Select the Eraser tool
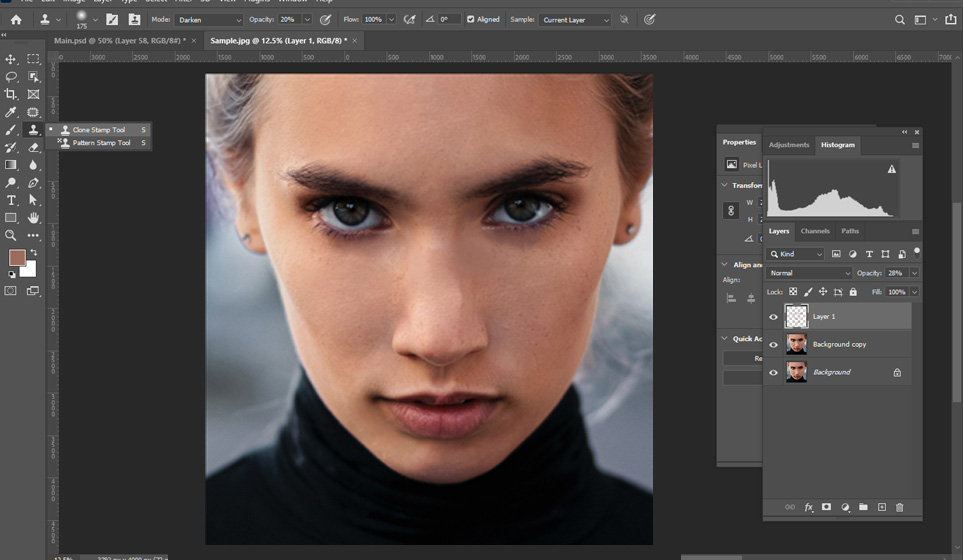Image resolution: width=963 pixels, height=560 pixels. pyautogui.click(x=33, y=147)
